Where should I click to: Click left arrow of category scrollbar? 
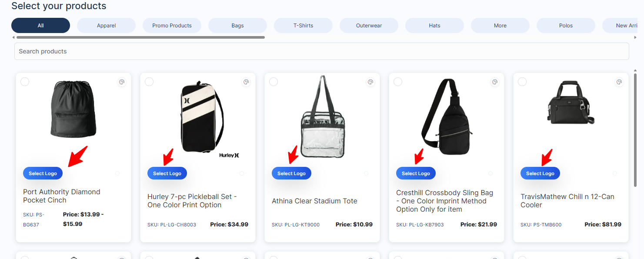coord(13,37)
